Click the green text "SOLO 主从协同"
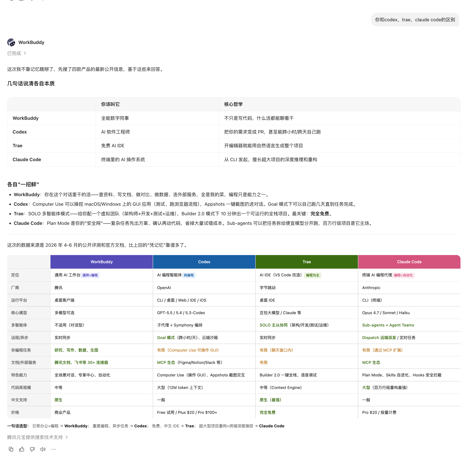 (273, 325)
